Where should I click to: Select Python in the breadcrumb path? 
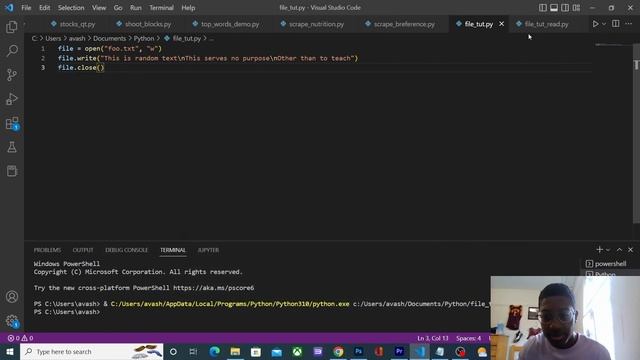[x=144, y=38]
